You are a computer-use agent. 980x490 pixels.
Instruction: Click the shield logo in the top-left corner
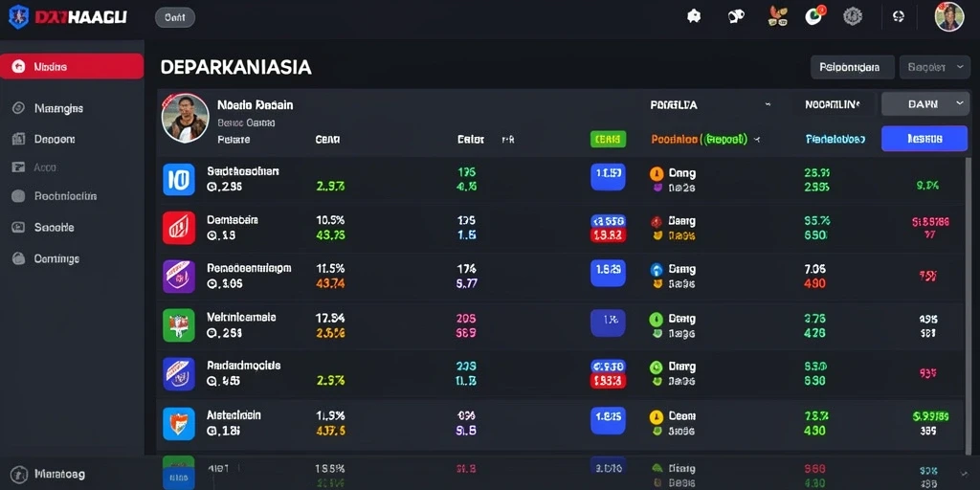19,17
